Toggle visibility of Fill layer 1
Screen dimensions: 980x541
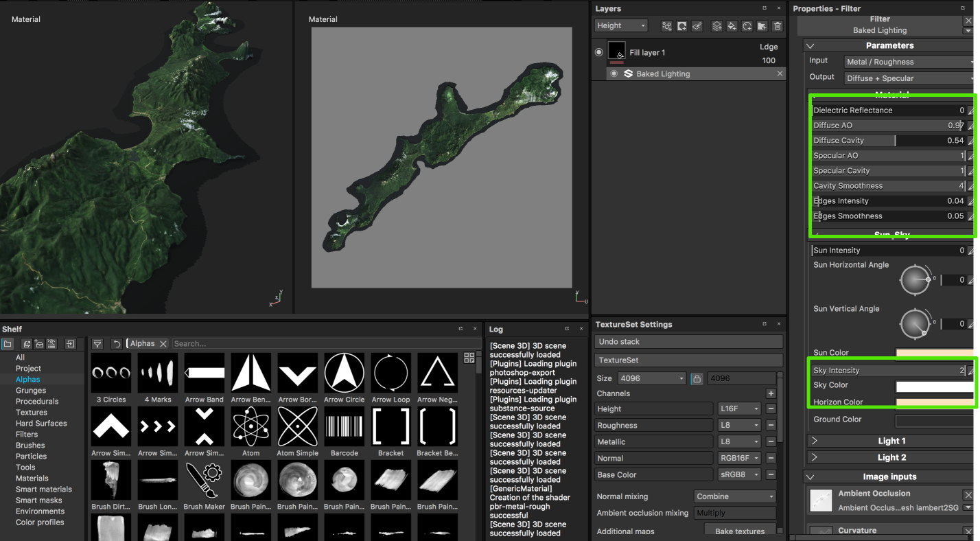599,52
